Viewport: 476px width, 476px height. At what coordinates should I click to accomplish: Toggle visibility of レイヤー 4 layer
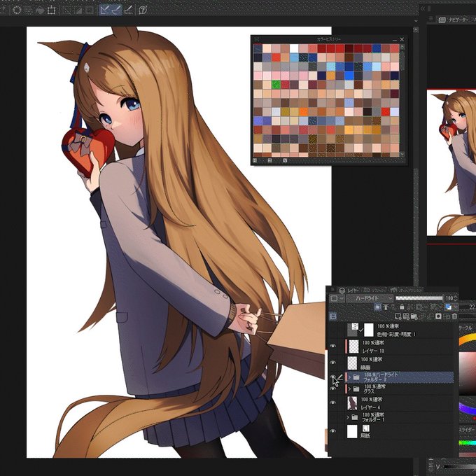(333, 402)
